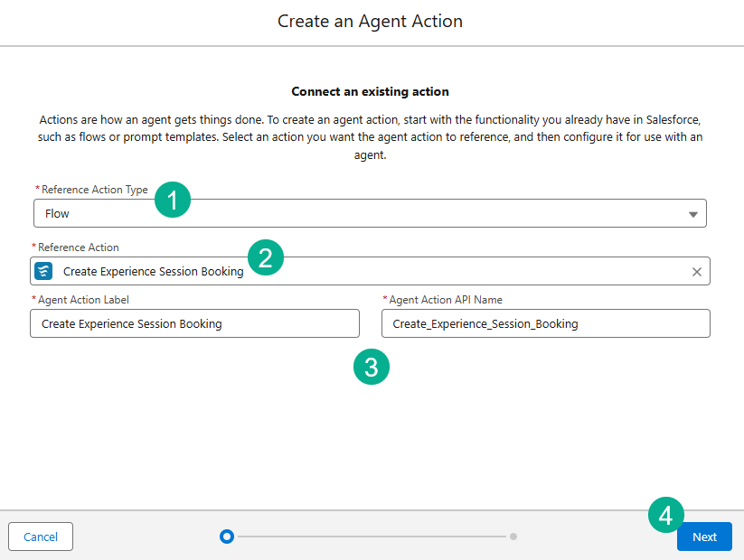Click the active first step progress indicator
This screenshot has width=744, height=560.
(x=227, y=537)
